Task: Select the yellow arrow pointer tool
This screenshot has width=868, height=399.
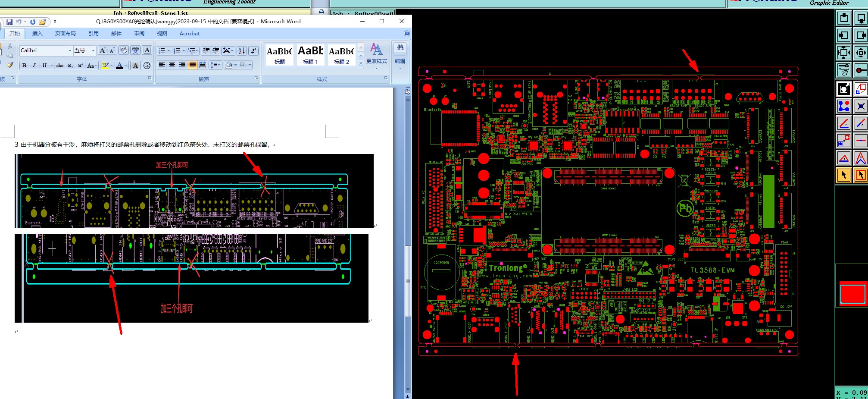Action: 844,175
